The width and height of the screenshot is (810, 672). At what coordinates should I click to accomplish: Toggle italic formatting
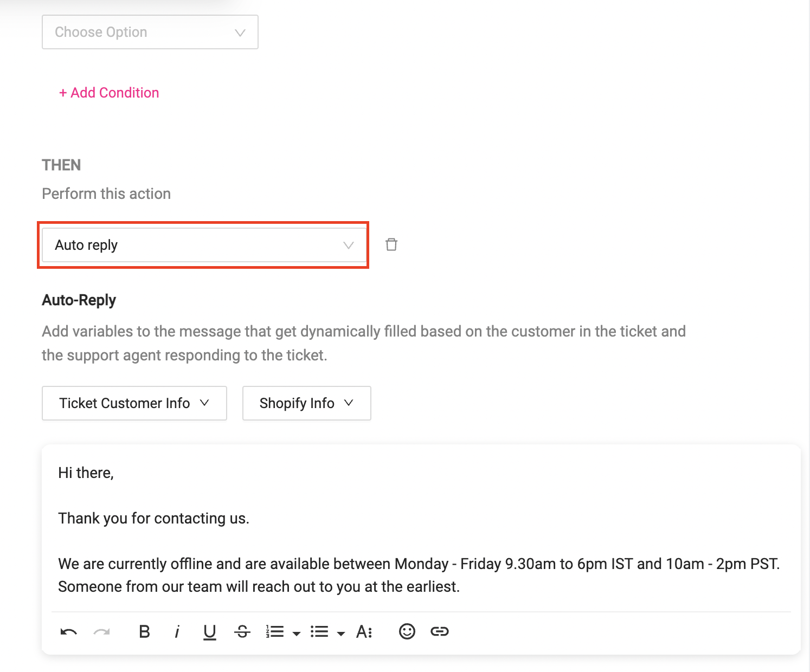(177, 632)
